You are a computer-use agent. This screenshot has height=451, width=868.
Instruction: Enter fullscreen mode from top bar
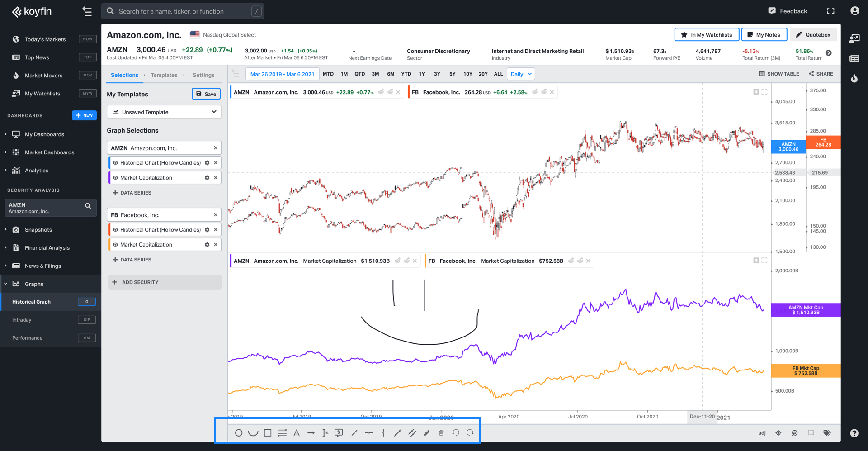[830, 11]
